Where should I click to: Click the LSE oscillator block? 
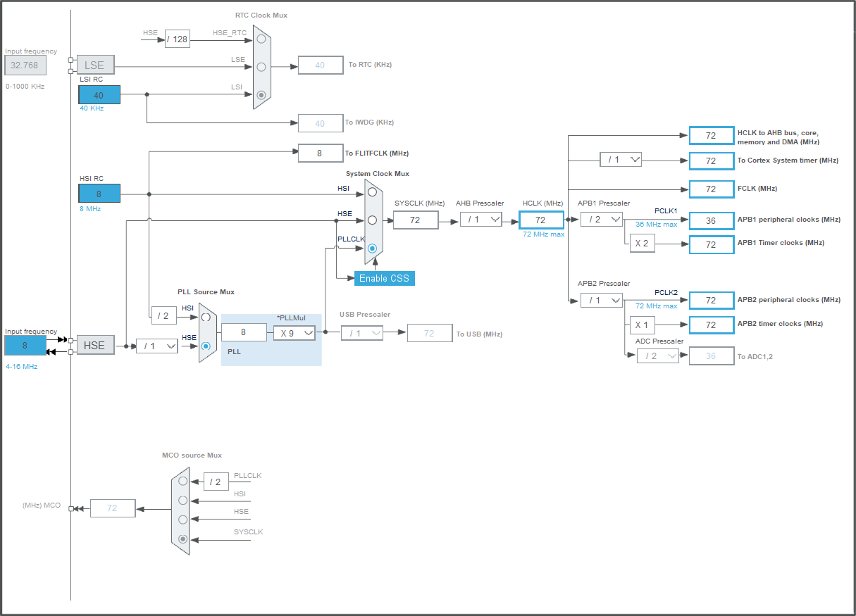[x=95, y=65]
